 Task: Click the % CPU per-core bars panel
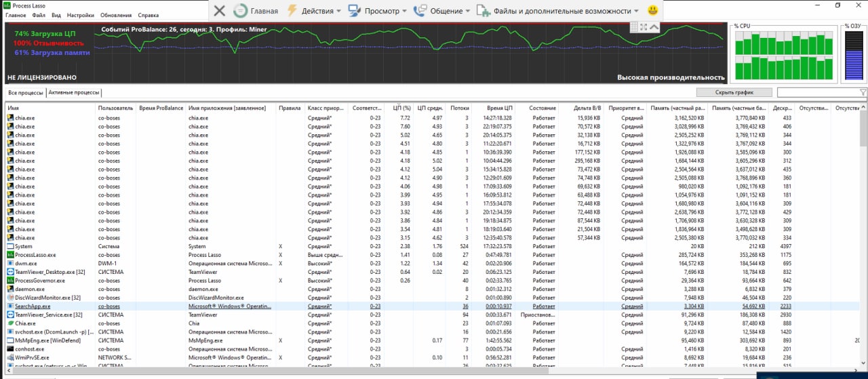[783, 55]
